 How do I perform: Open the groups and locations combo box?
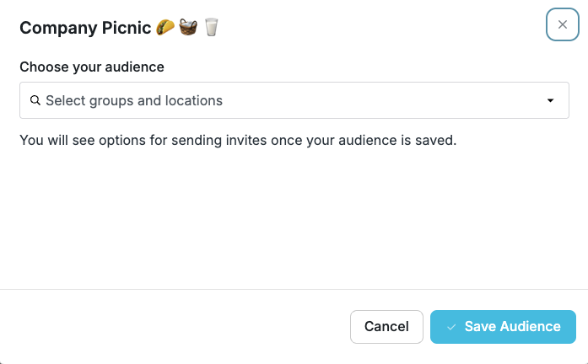pos(294,100)
